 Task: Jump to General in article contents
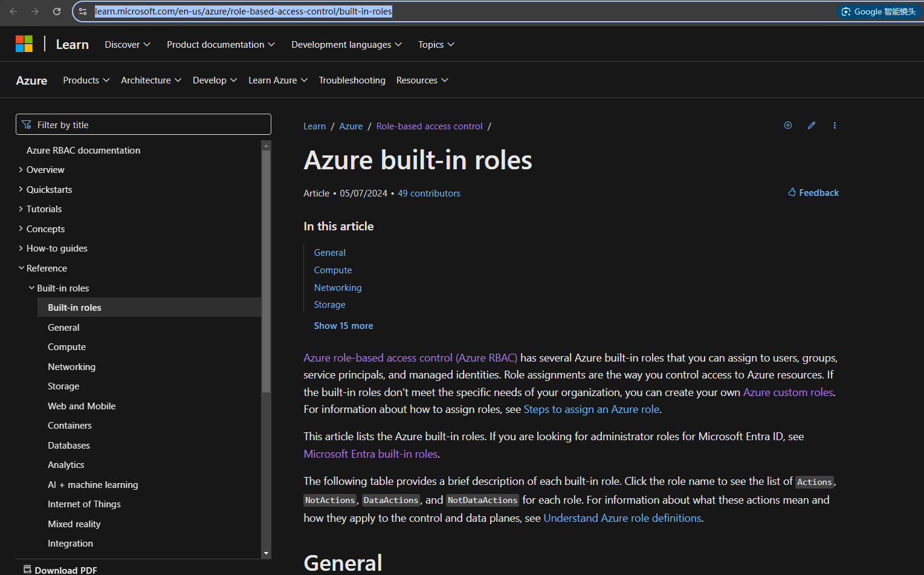coord(330,253)
